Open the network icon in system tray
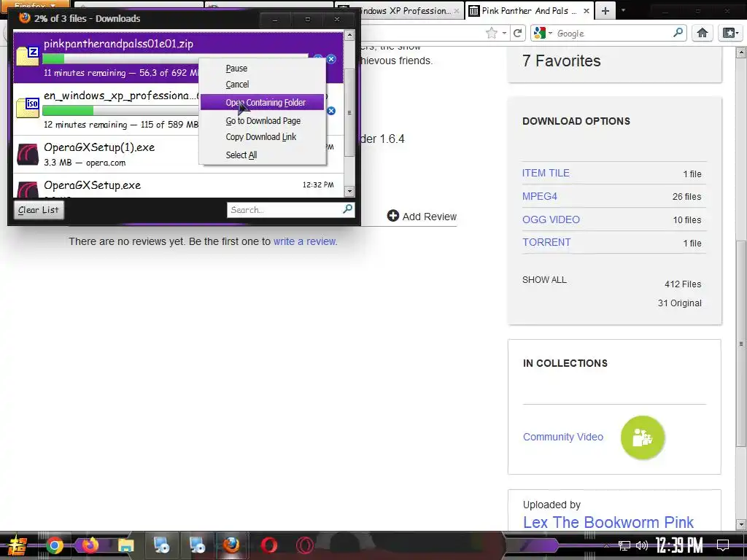Viewport: 747px width, 560px height. coord(624,545)
